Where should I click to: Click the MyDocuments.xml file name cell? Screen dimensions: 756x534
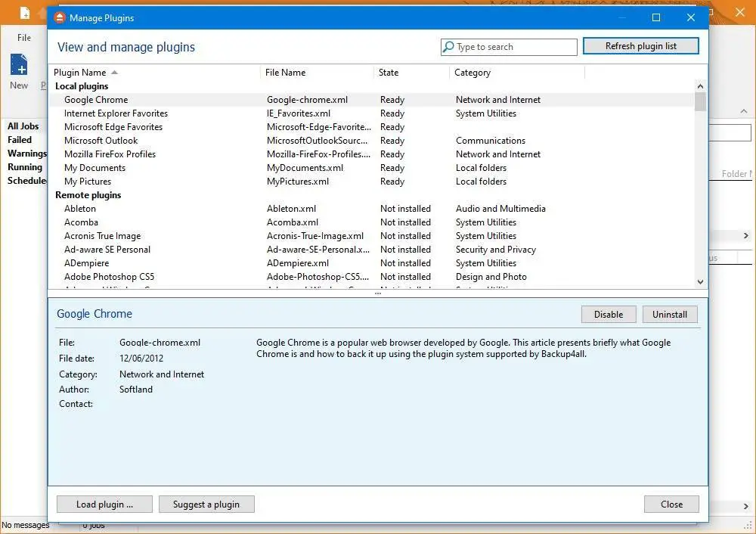point(305,168)
